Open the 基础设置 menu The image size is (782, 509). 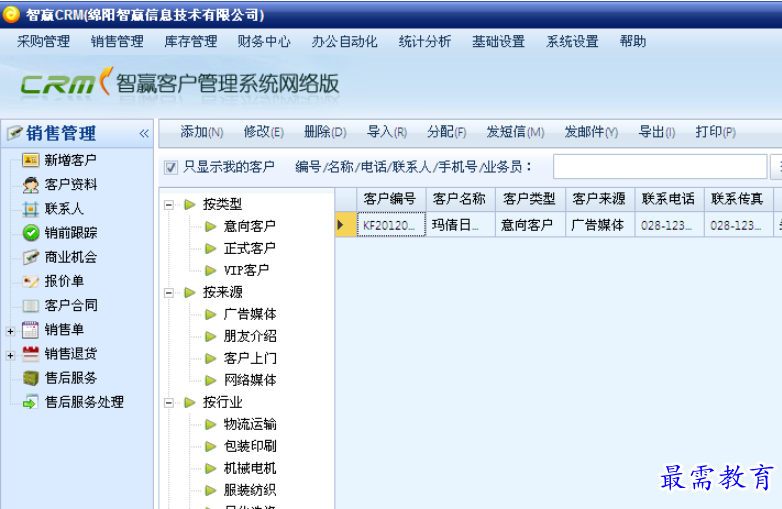[499, 41]
